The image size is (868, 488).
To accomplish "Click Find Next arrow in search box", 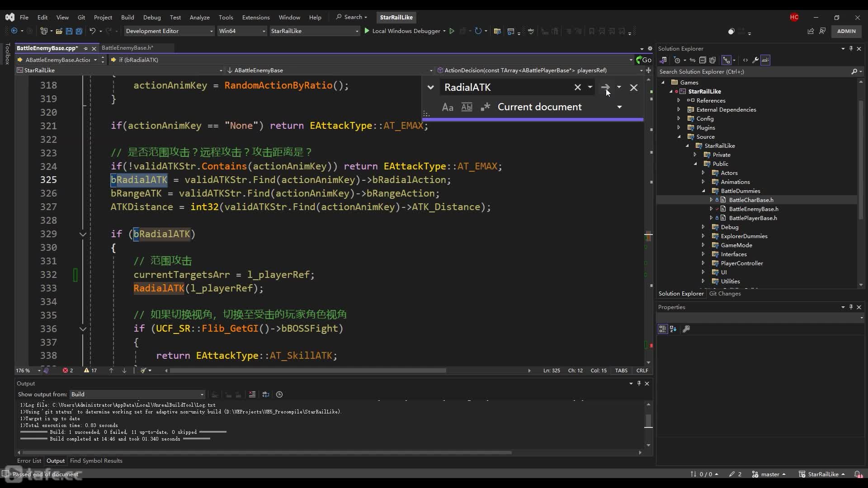I will [x=605, y=87].
